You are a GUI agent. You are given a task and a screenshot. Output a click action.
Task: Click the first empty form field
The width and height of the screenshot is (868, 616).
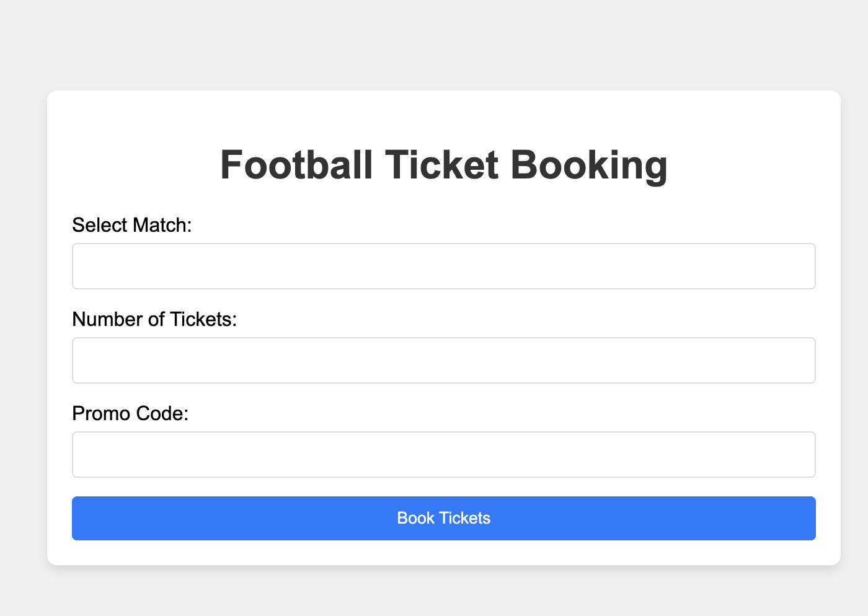coord(443,266)
